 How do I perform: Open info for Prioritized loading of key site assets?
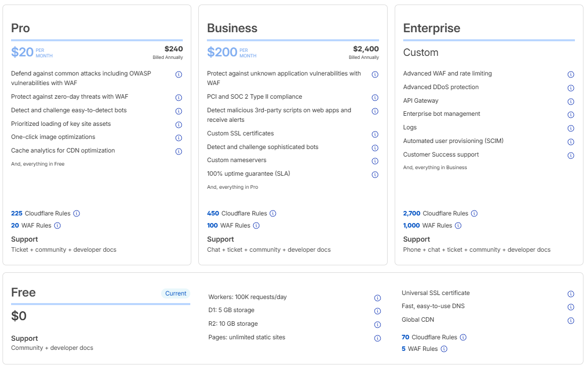tap(179, 124)
